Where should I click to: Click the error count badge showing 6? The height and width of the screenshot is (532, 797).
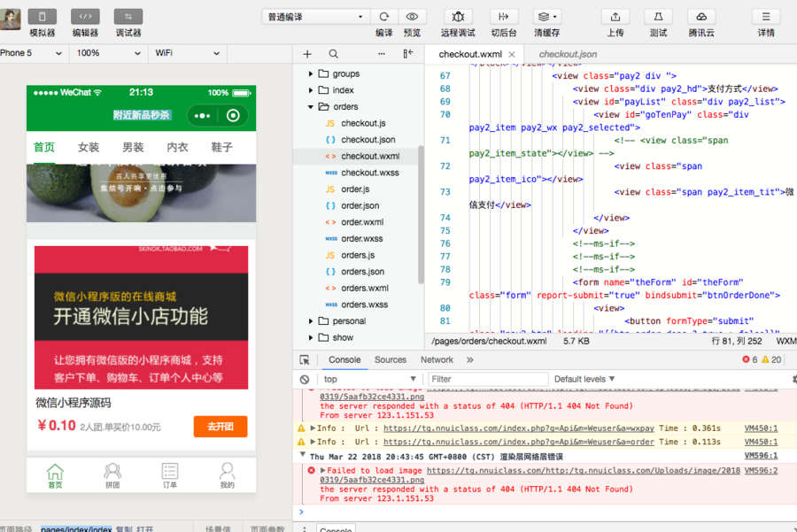tap(750, 359)
